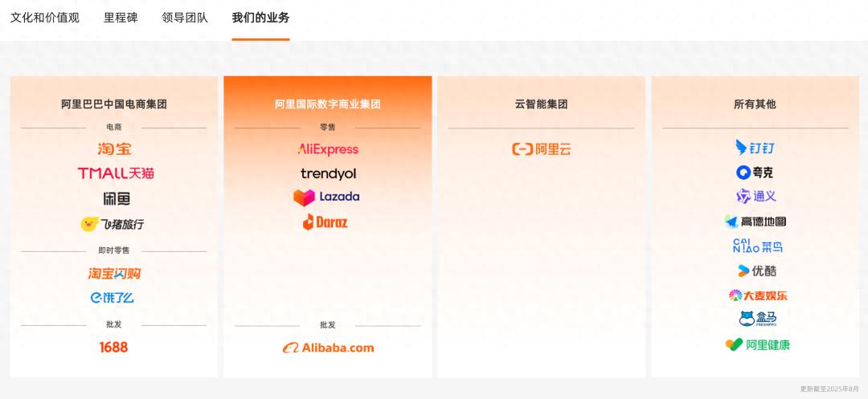Open the 里程碑 tab
This screenshot has height=399, width=868.
coord(121,18)
